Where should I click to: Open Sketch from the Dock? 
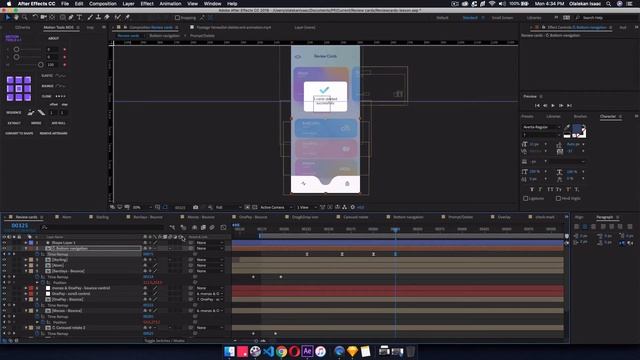[352, 351]
